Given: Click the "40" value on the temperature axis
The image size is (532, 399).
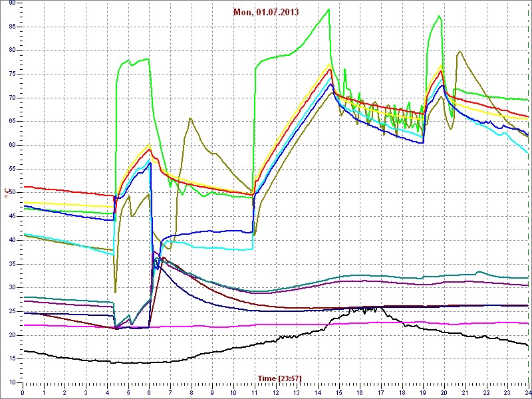Looking at the screenshot, I should coord(13,240).
